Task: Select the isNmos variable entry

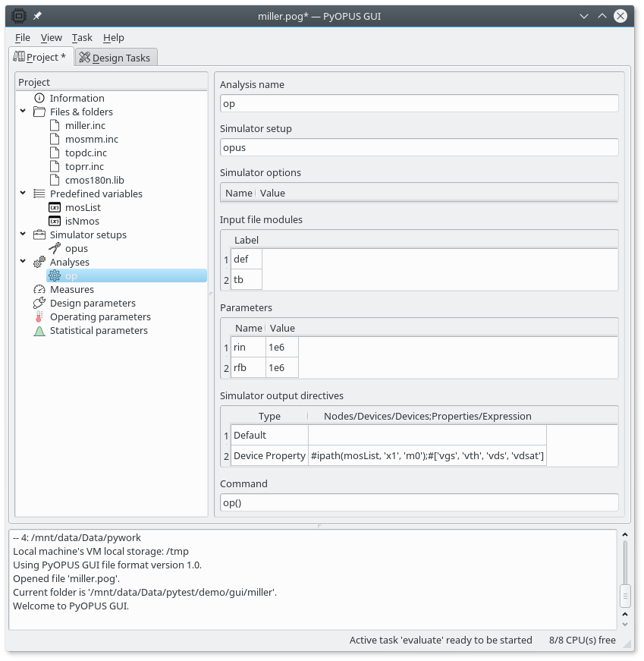Action: [82, 221]
